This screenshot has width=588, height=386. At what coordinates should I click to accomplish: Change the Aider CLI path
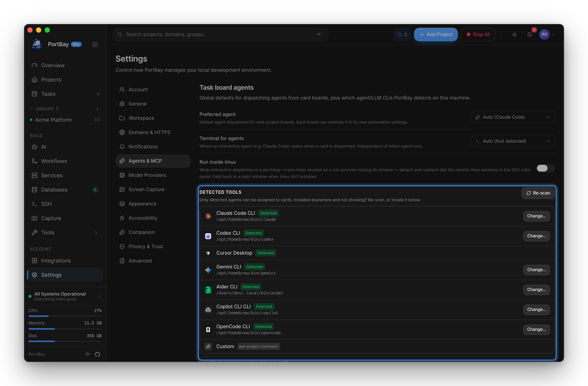(536, 290)
